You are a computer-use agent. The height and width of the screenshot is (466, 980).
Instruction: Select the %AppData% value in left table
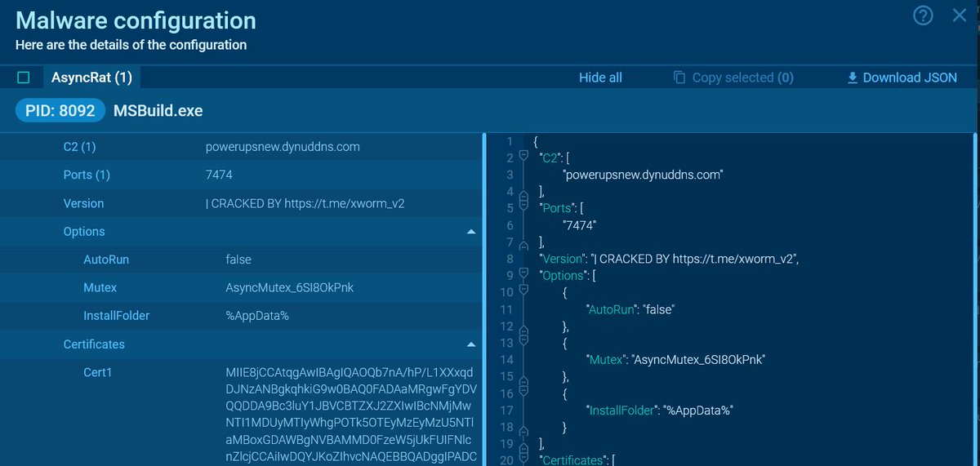pos(257,316)
